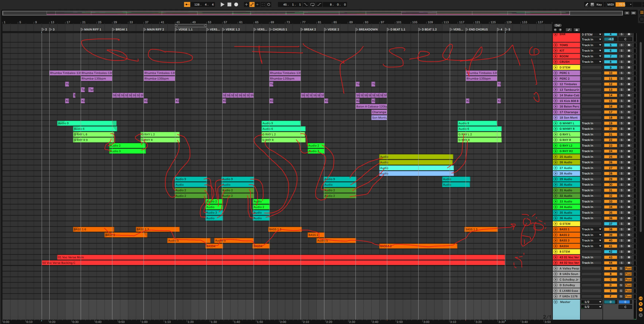This screenshot has height=324, width=644.
Task: Arm the Arrangement Record button
Action: click(236, 5)
